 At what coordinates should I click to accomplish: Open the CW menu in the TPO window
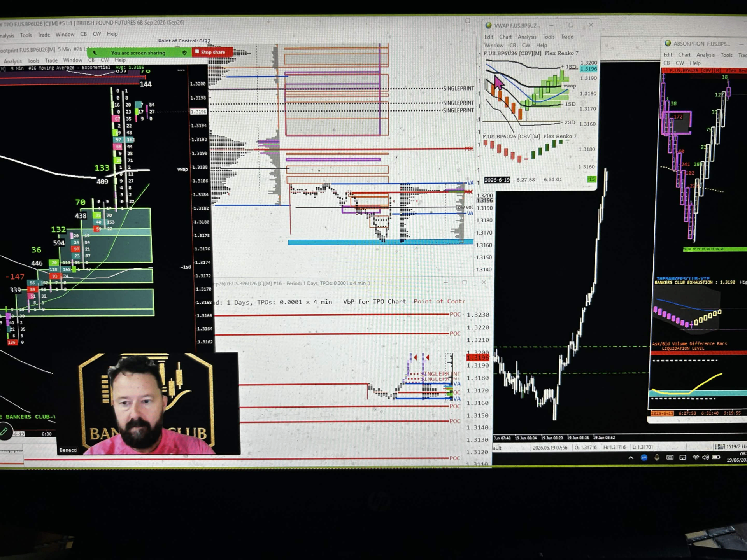click(97, 34)
